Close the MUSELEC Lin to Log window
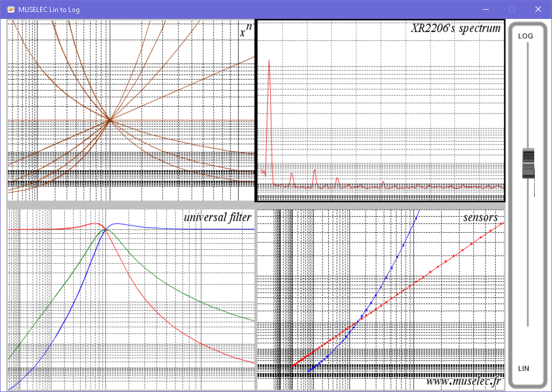 538,10
